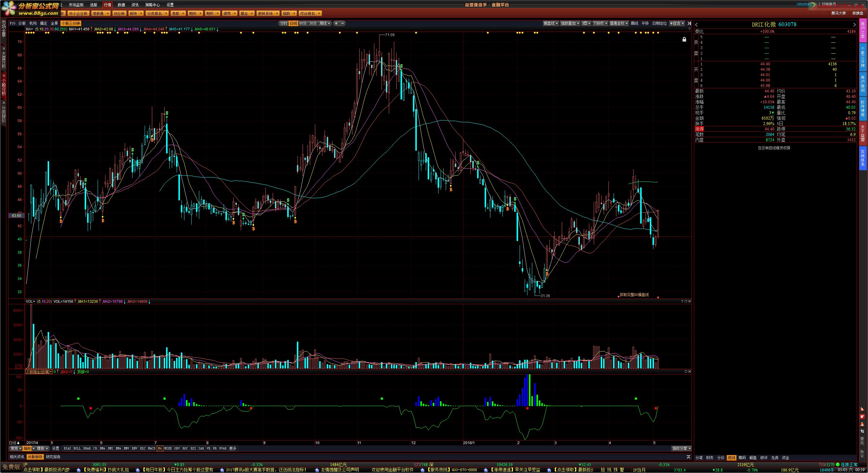Toggle the BOLL indicator
This screenshot has height=473, width=868.
tap(77, 448)
